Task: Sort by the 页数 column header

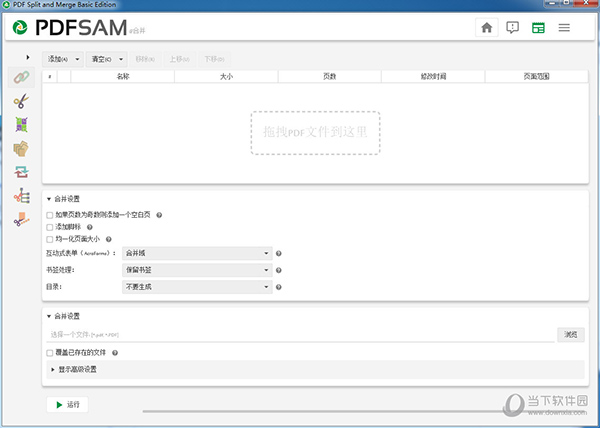Action: [329, 76]
